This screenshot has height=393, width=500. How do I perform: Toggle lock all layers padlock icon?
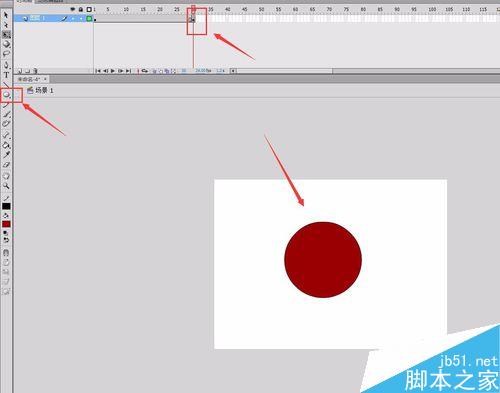[81, 9]
